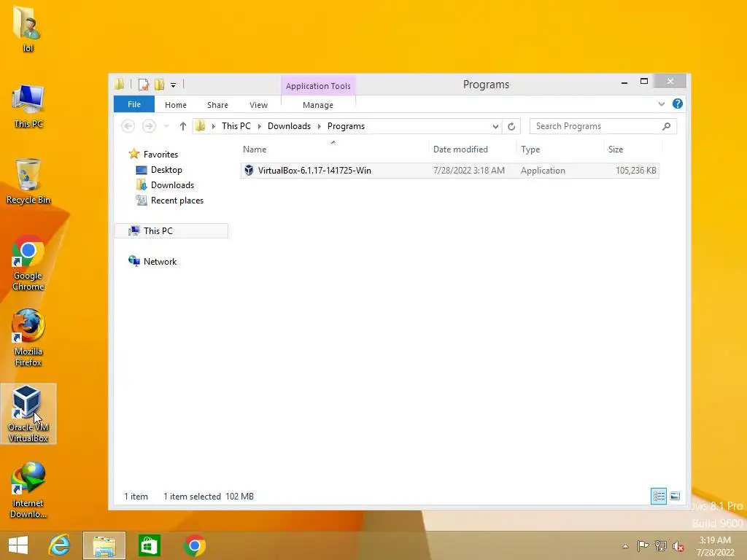Launch Chrome from the taskbar
Viewport: 747px width, 560px height.
tap(194, 545)
